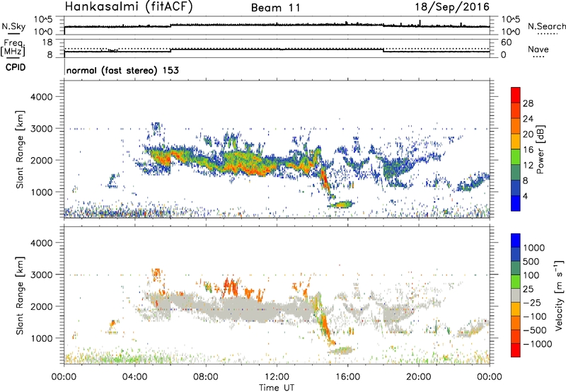Click the '60' Nave axis tick
The image size is (566, 392).
(x=506, y=42)
